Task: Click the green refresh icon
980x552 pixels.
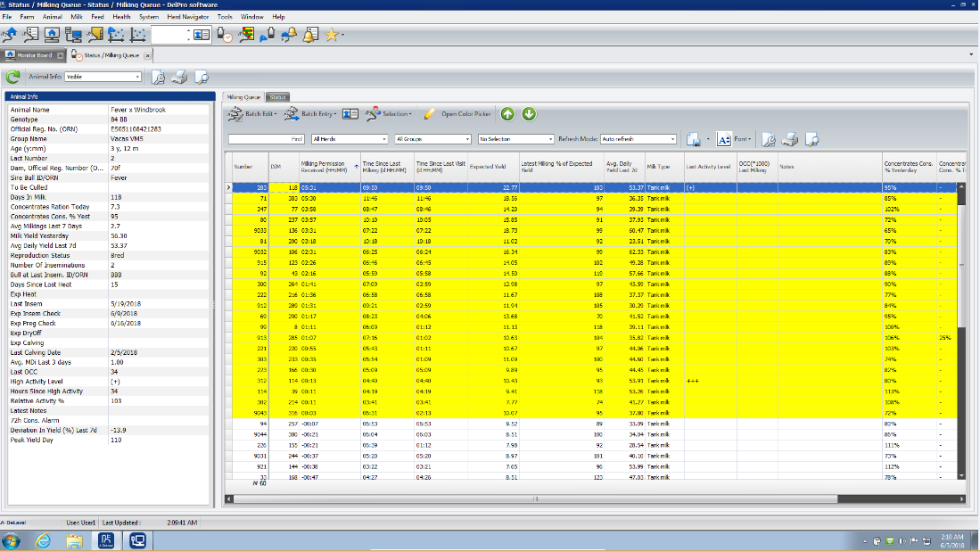Action: [x=13, y=77]
